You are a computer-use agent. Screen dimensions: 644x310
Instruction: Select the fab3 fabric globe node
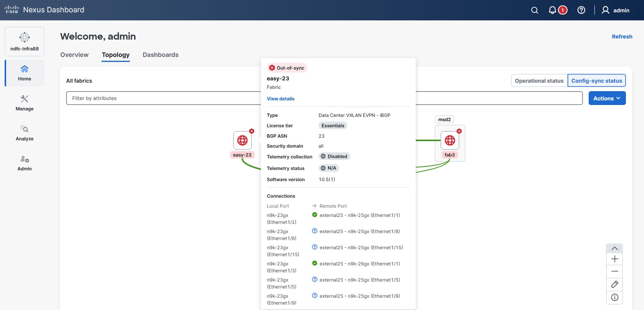[450, 140]
